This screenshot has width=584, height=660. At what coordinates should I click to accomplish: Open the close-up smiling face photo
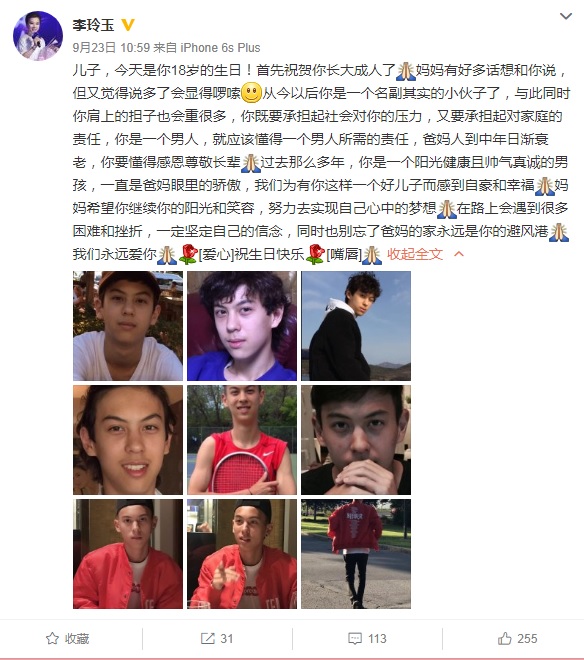tap(128, 440)
